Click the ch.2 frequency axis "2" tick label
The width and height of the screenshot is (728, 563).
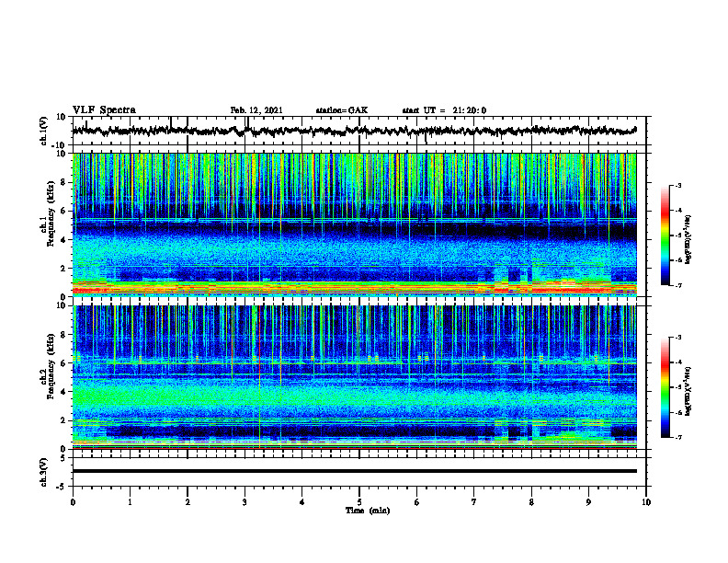(64, 420)
